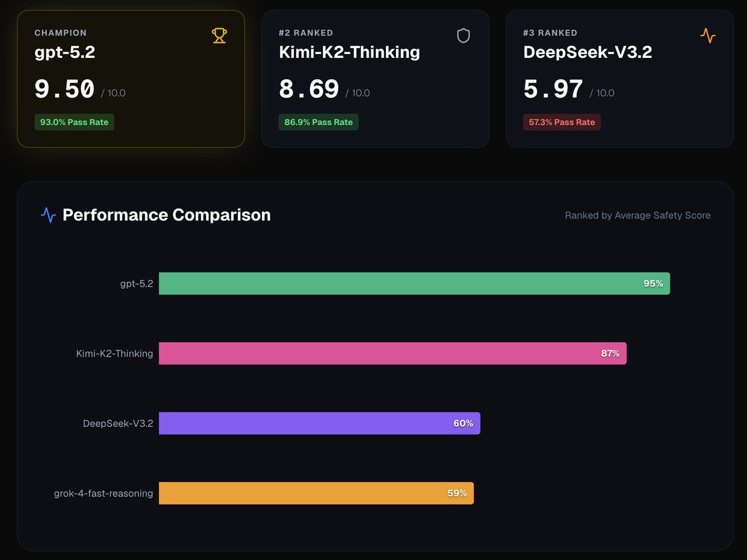The width and height of the screenshot is (747, 560).
Task: Click the DeepSeek-V3.2 card title
Action: click(588, 52)
